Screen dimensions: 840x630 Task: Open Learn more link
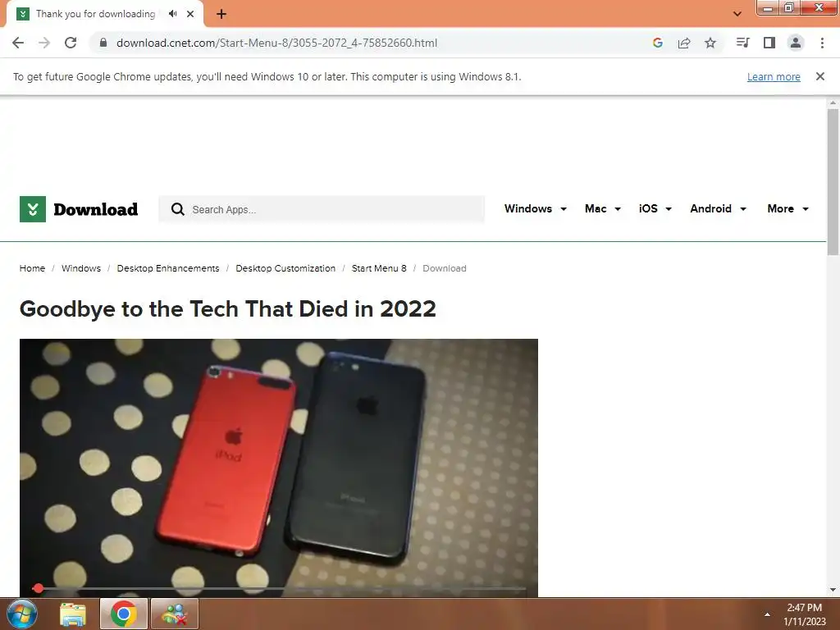click(774, 76)
